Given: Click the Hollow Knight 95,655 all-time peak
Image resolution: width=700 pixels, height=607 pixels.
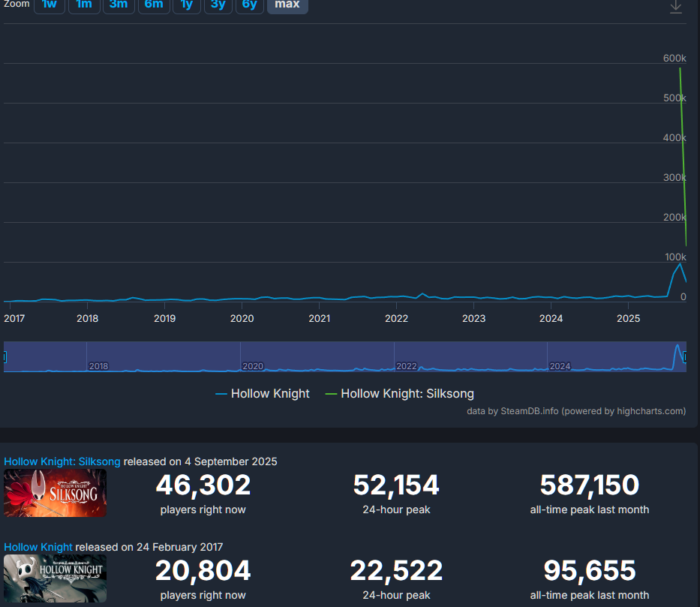Looking at the screenshot, I should click(589, 571).
